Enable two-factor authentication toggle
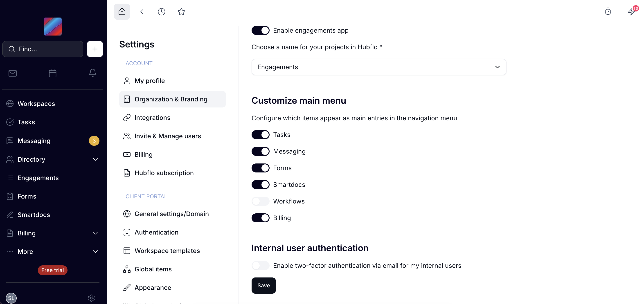The image size is (644, 304). 260,265
